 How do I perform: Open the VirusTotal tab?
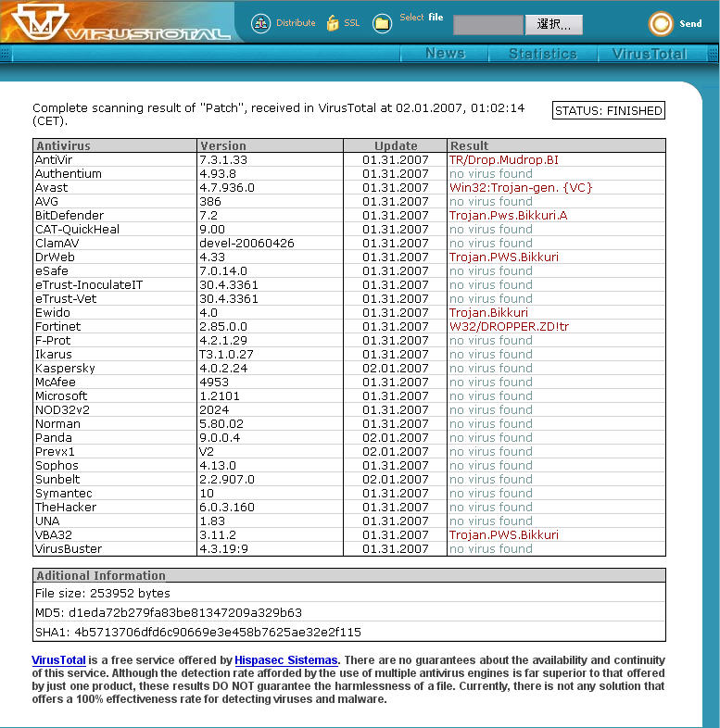coord(650,54)
